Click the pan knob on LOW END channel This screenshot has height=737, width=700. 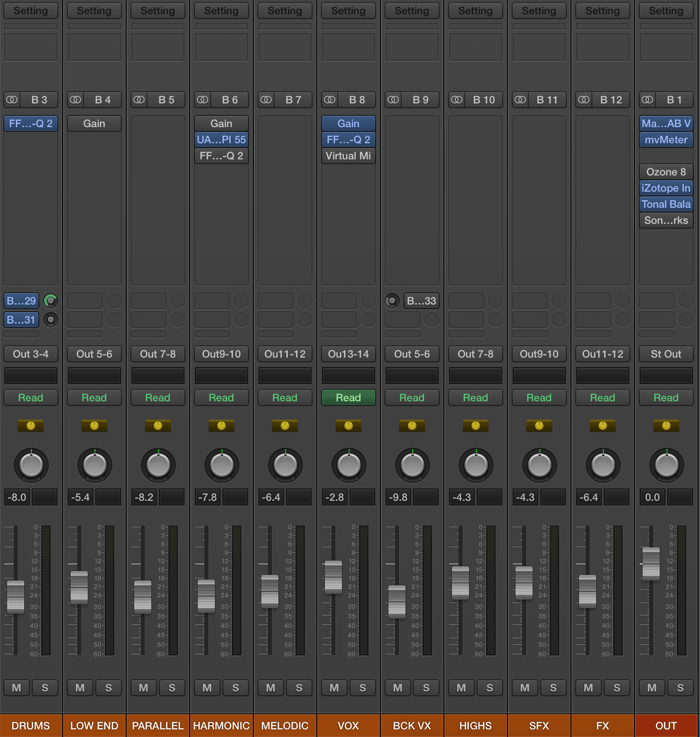[95, 465]
